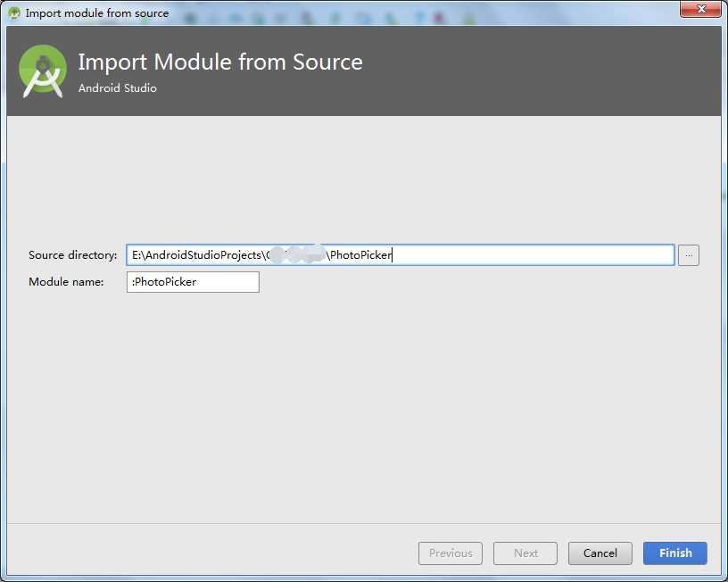The width and height of the screenshot is (728, 582).
Task: Click the 'Source directory:' label
Action: (73, 255)
